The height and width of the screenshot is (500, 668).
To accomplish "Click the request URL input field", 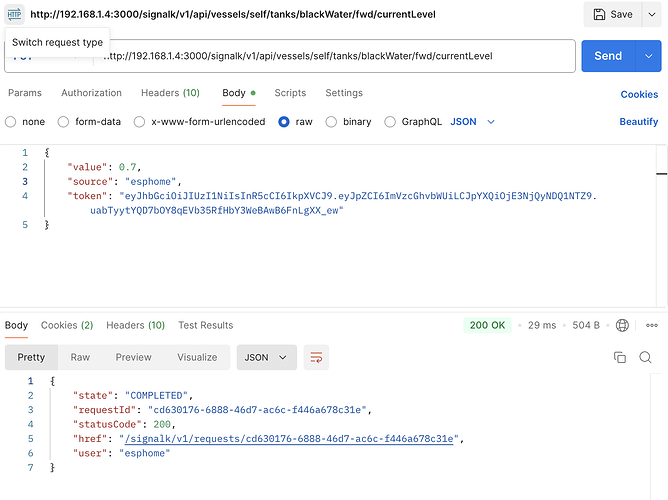I will click(x=330, y=56).
